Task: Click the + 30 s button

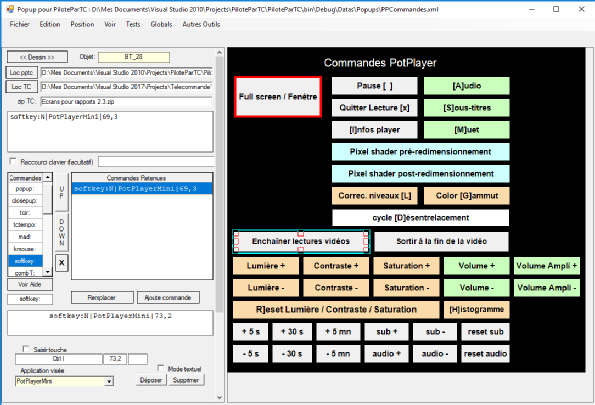Action: tap(292, 332)
